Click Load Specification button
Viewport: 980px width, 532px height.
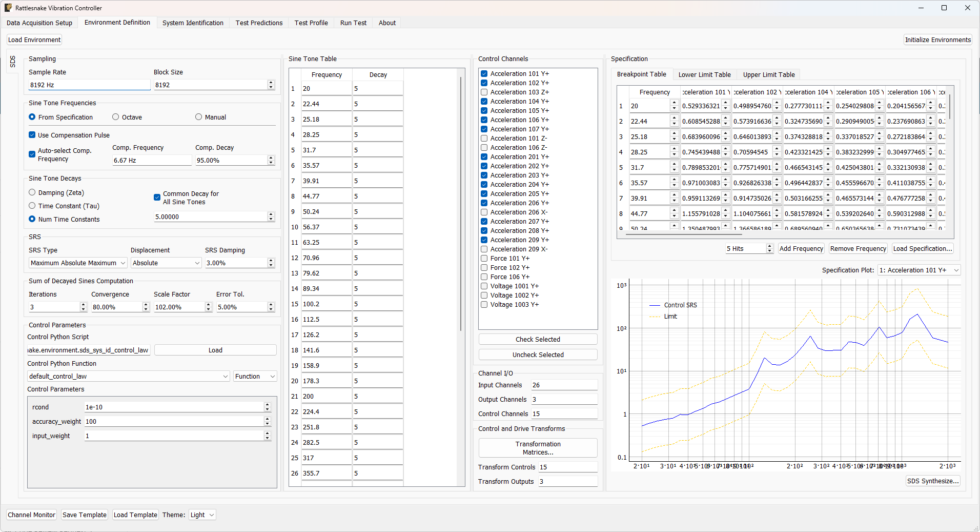923,248
